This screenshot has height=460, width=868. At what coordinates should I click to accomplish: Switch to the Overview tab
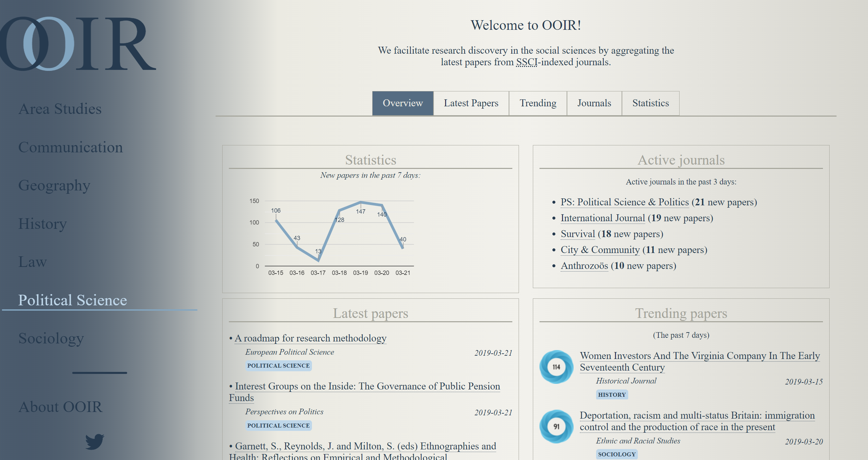403,103
